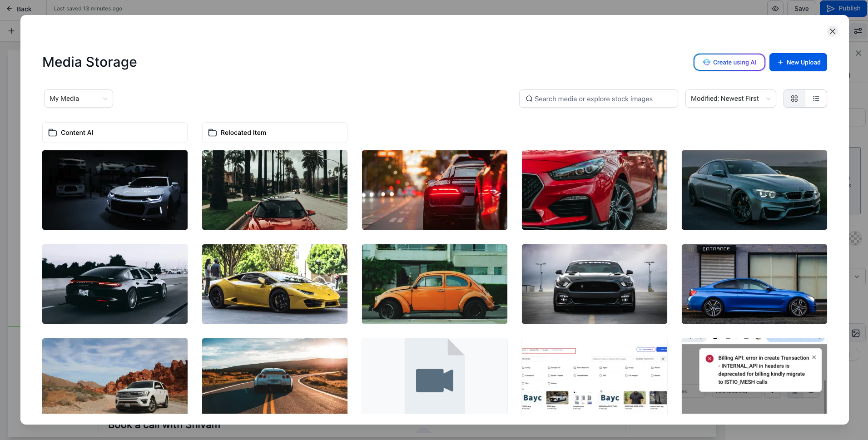
Task: Select the white SUV desert image
Action: click(x=115, y=376)
